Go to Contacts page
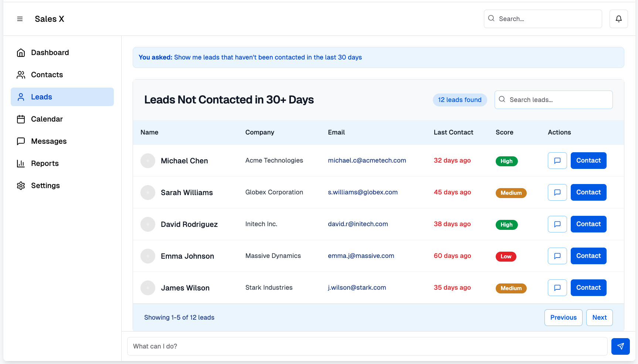This screenshot has height=364, width=638. pyautogui.click(x=62, y=75)
